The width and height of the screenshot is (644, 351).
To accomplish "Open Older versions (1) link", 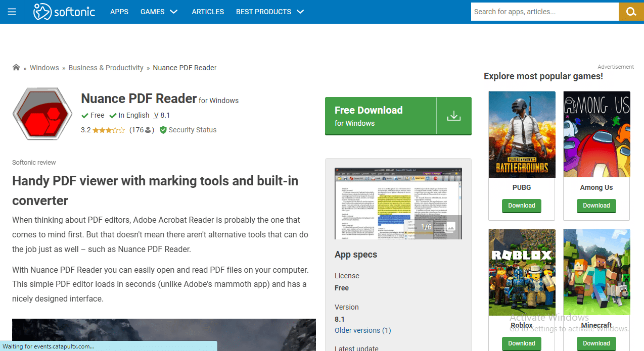I will (363, 330).
